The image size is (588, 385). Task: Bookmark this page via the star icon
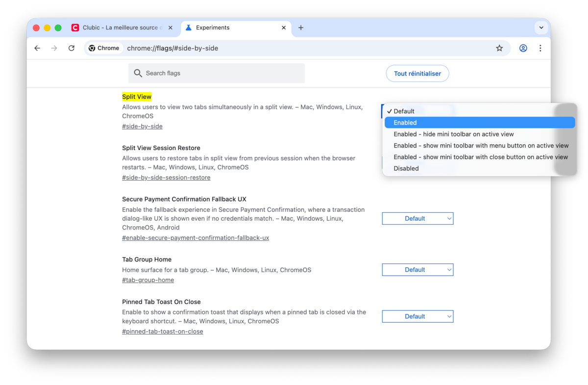[x=499, y=48]
